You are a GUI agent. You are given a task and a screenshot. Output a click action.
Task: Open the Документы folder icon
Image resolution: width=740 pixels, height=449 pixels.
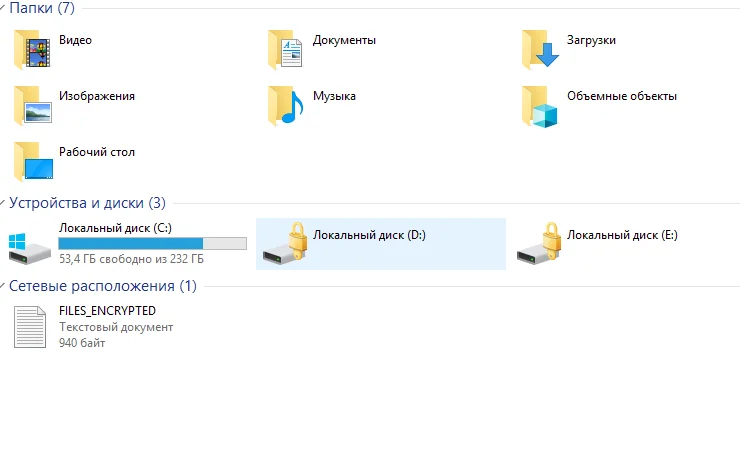click(285, 49)
